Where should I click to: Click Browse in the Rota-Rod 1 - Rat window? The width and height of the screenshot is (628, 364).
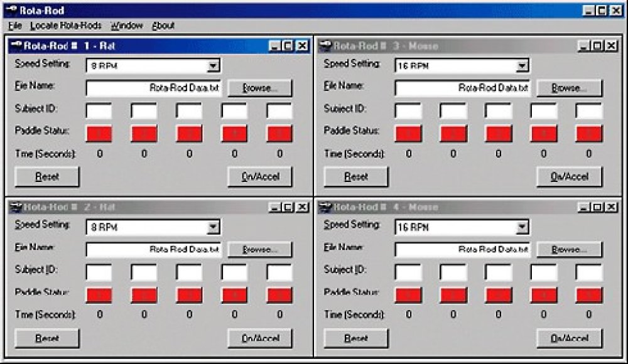259,88
